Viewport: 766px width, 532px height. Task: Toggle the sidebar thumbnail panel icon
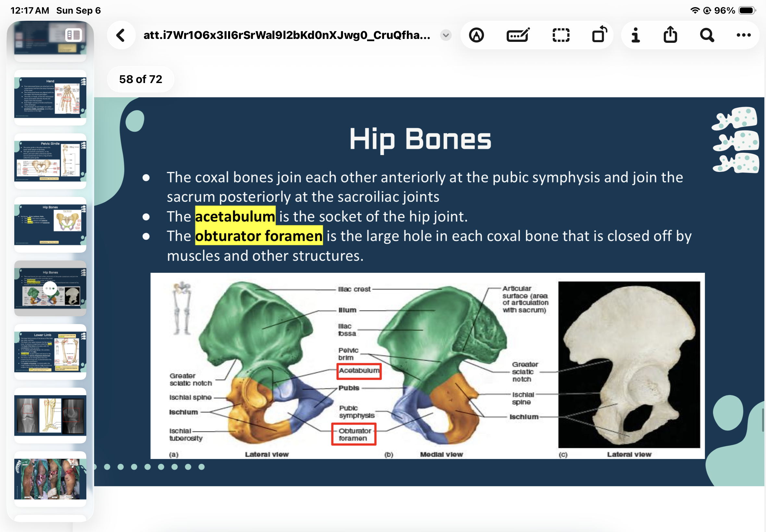(73, 34)
